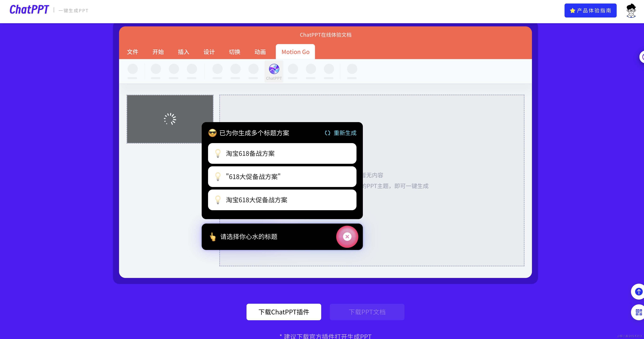Select the Motion Go tab
The height and width of the screenshot is (339, 644).
click(295, 52)
